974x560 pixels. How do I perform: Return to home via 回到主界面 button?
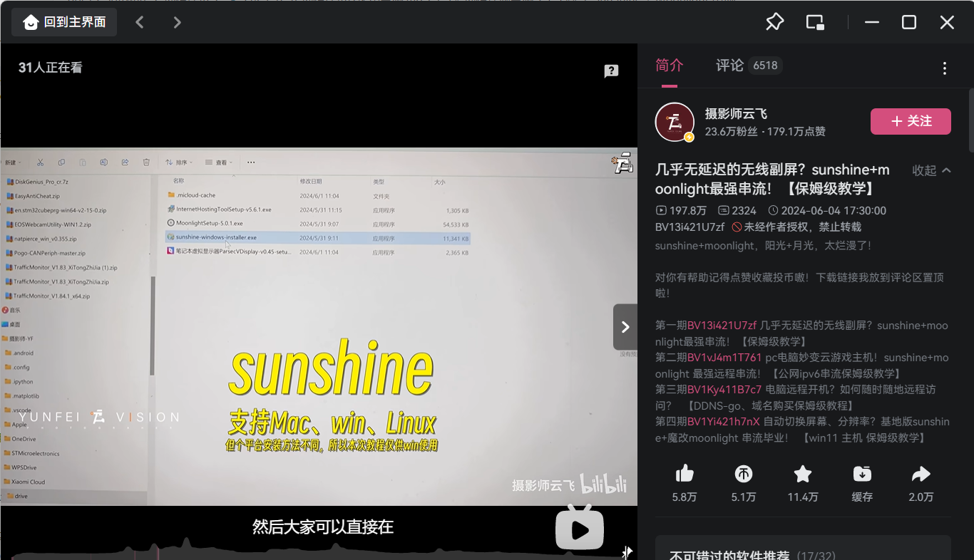coord(64,22)
